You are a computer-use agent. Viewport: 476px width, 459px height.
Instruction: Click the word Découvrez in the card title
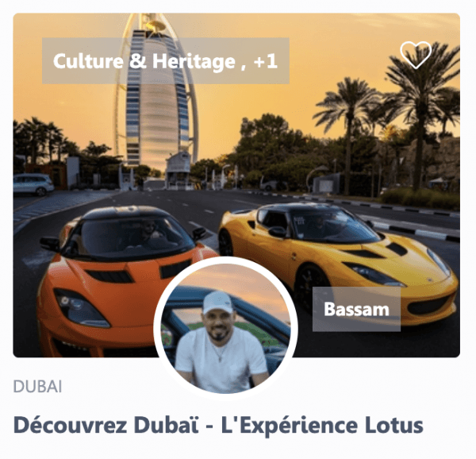70,426
